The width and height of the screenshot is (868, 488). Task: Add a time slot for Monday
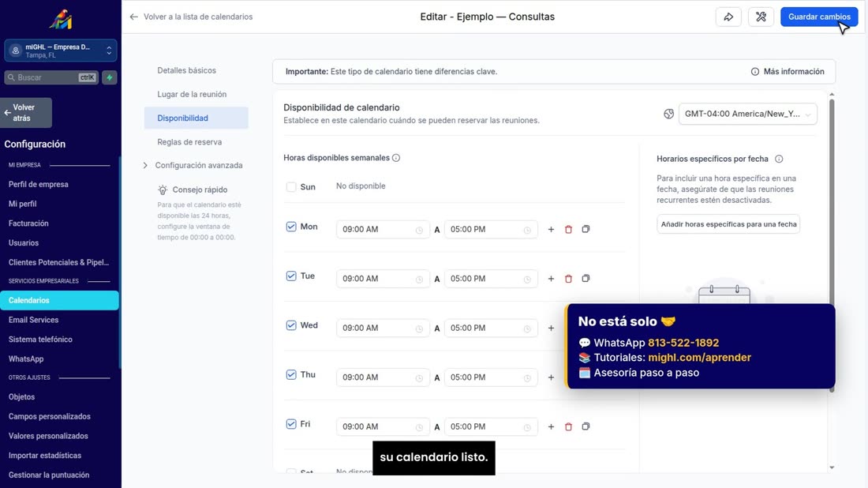[x=551, y=229]
